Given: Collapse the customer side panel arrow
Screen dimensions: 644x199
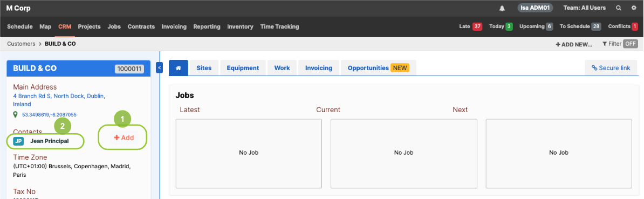Looking at the screenshot, I should (x=159, y=68).
